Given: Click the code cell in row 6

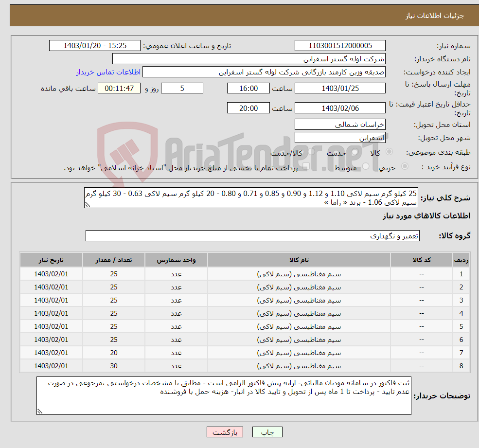Looking at the screenshot, I should coord(422,340).
